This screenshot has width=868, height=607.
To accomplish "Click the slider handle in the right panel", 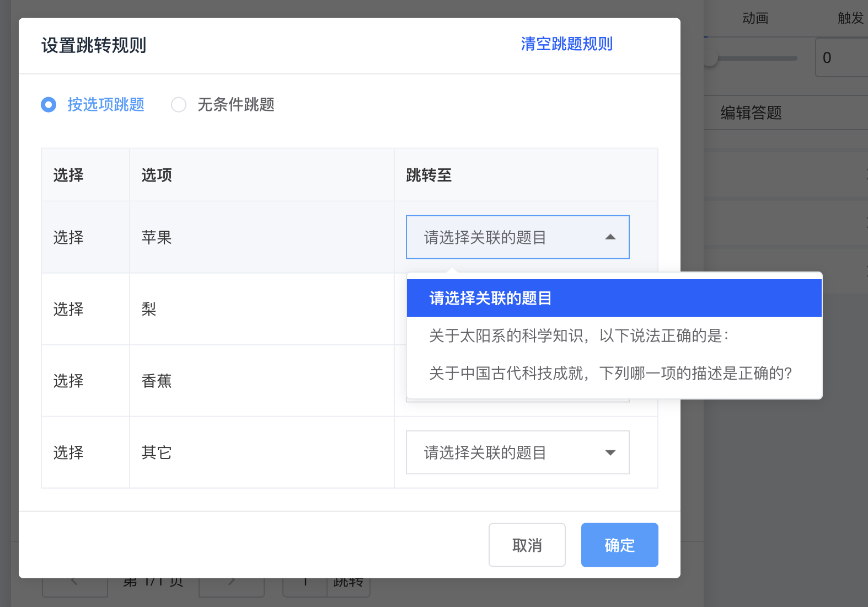I will (x=710, y=58).
